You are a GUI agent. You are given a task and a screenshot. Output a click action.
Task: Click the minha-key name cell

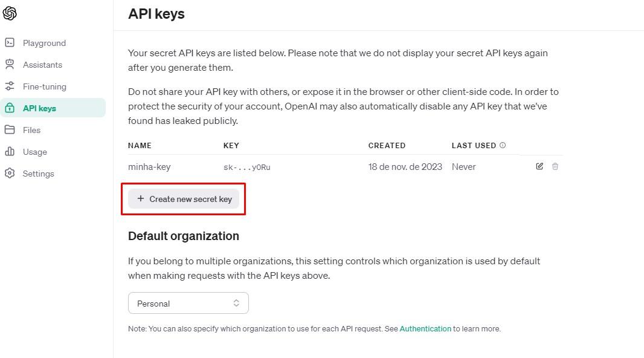click(x=149, y=167)
